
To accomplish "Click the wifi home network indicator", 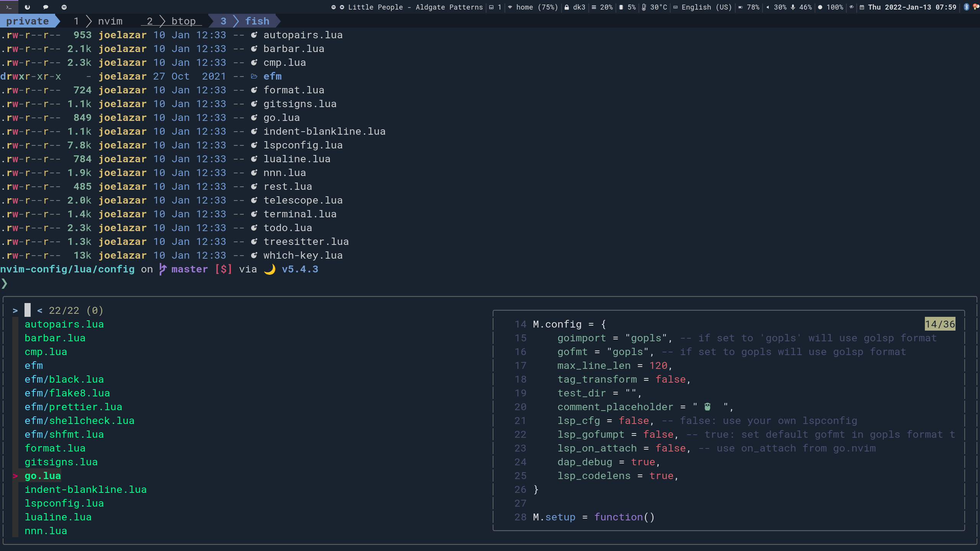I will (532, 7).
